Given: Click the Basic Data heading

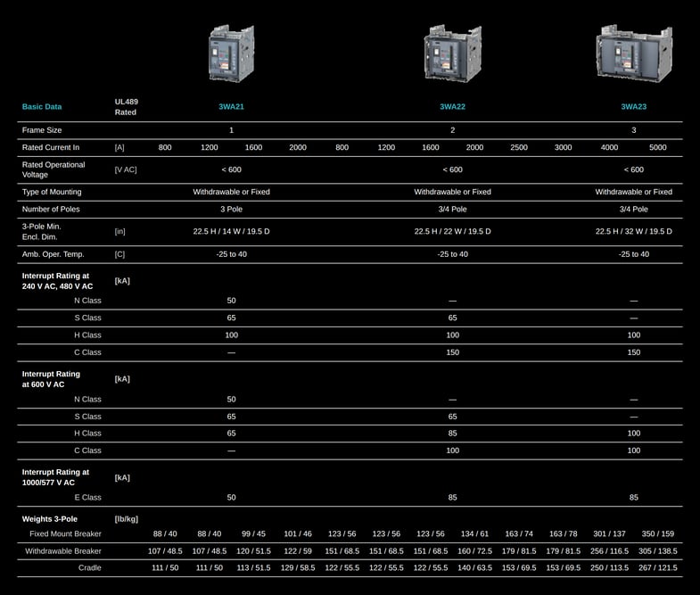Looking at the screenshot, I should (x=42, y=107).
